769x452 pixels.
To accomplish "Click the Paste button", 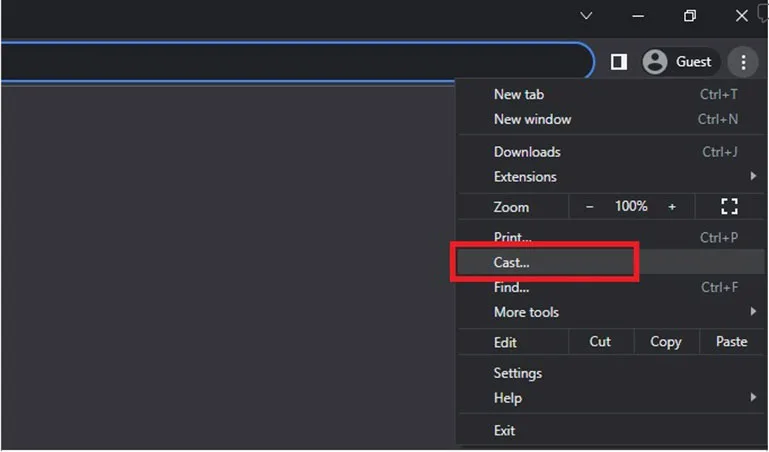I will coord(732,342).
